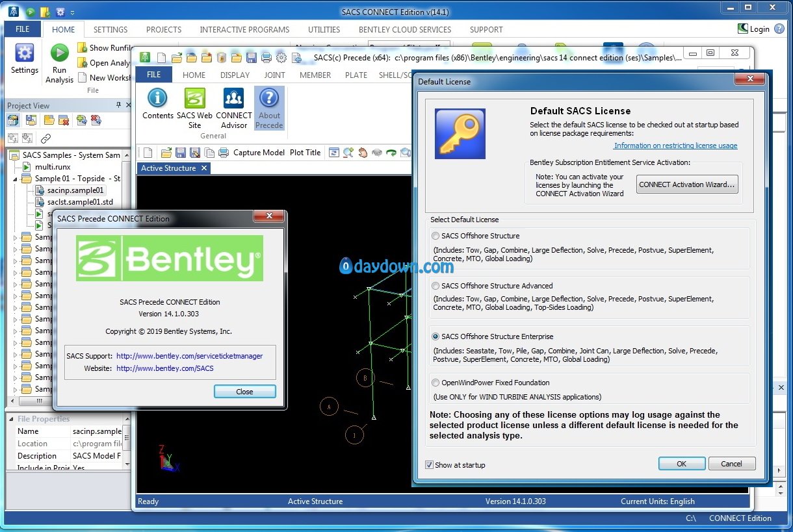Image resolution: width=793 pixels, height=532 pixels.
Task: Open Contents help in the Precede ribbon
Action: pyautogui.click(x=158, y=104)
